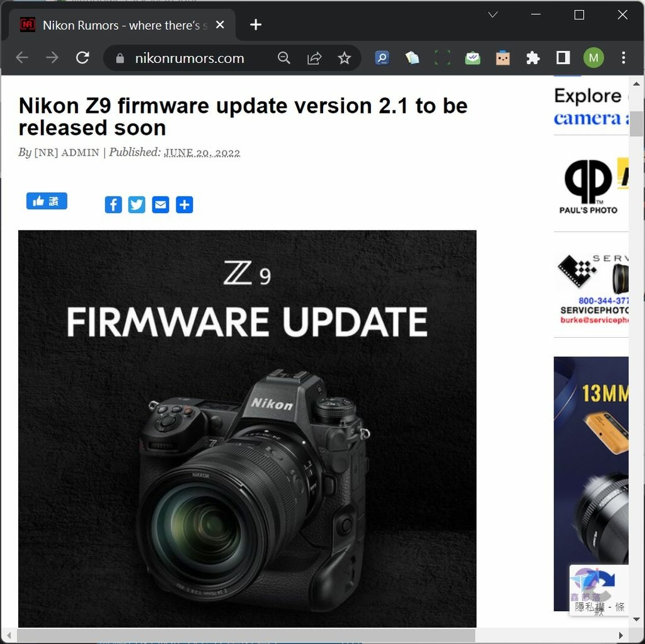The width and height of the screenshot is (645, 644).
Task: Close the Nikon Rumors tab
Action: pyautogui.click(x=220, y=25)
